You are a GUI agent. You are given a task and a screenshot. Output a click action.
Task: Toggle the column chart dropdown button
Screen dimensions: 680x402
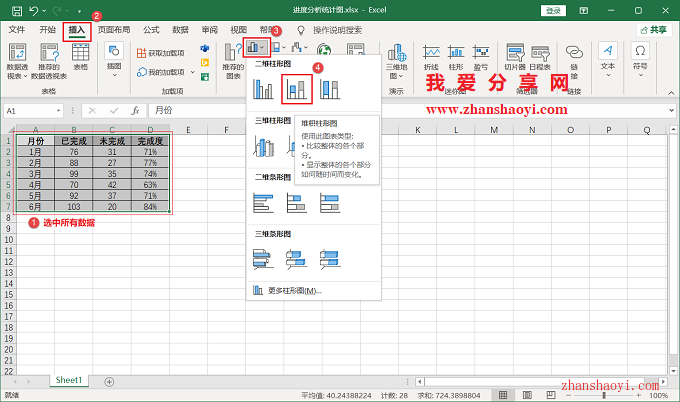pyautogui.click(x=257, y=47)
